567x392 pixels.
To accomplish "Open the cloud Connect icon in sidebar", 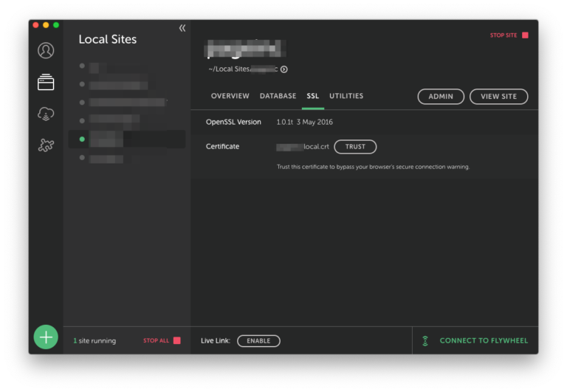I will click(x=46, y=114).
